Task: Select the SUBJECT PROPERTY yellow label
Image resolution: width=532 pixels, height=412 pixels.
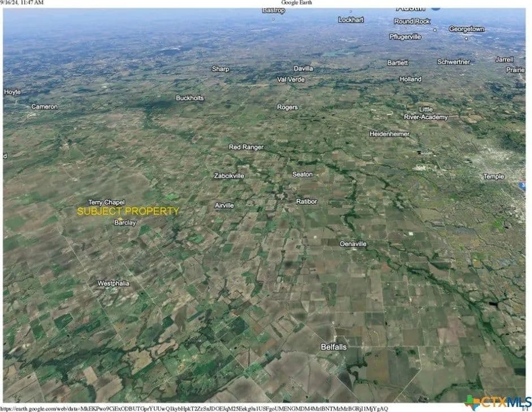Action: click(x=128, y=211)
